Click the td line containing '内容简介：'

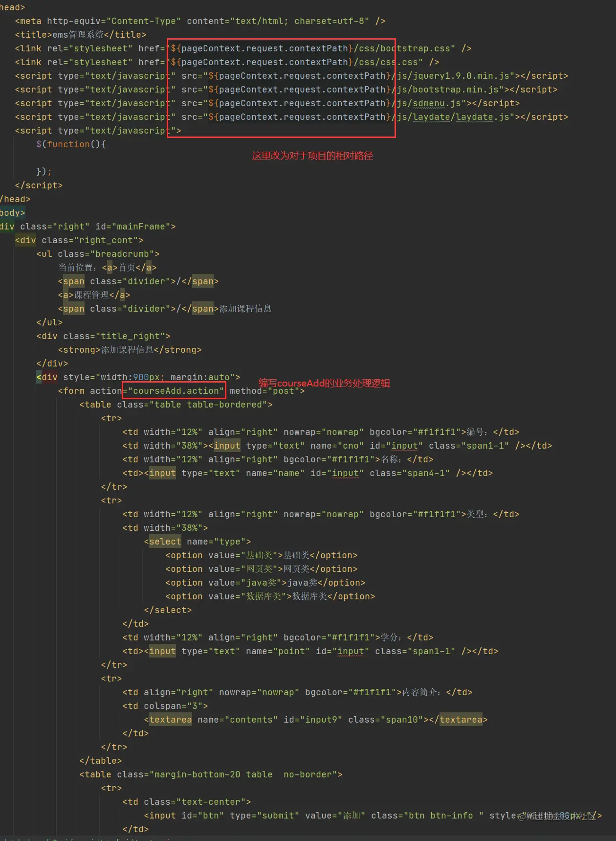[x=297, y=692]
